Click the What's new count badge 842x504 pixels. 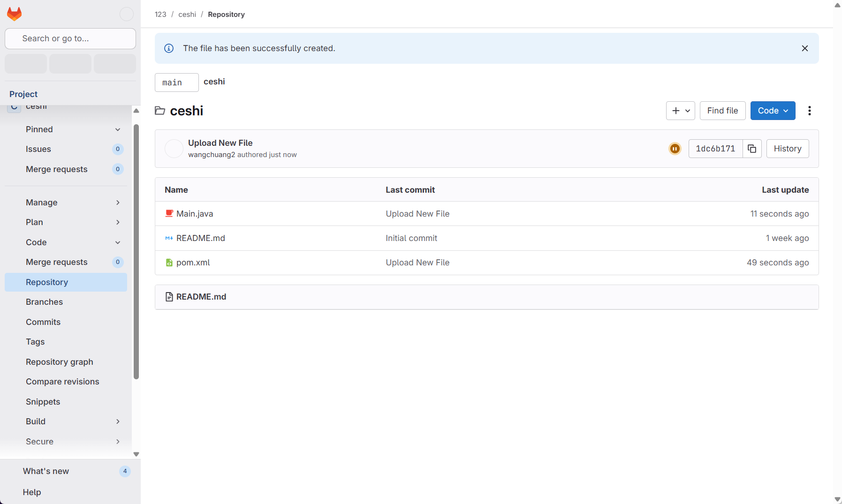click(125, 471)
